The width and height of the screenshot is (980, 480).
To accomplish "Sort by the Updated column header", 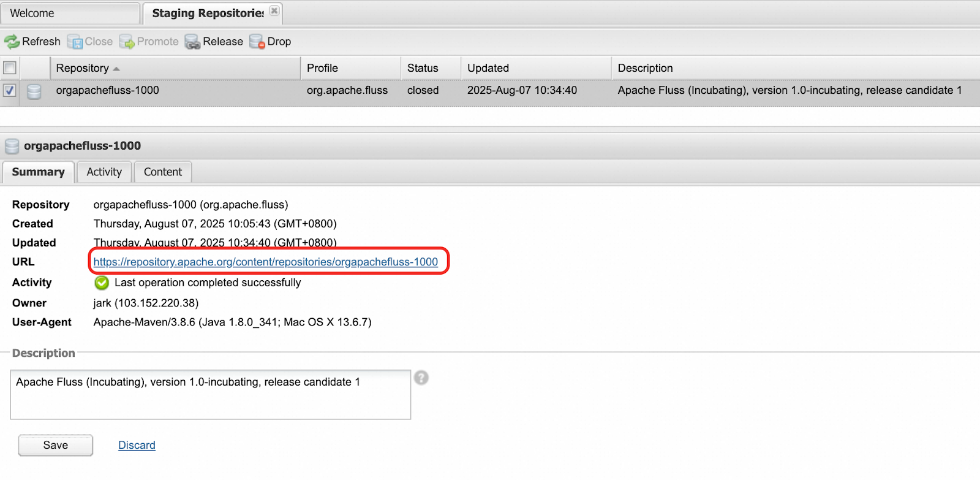I will (x=488, y=68).
